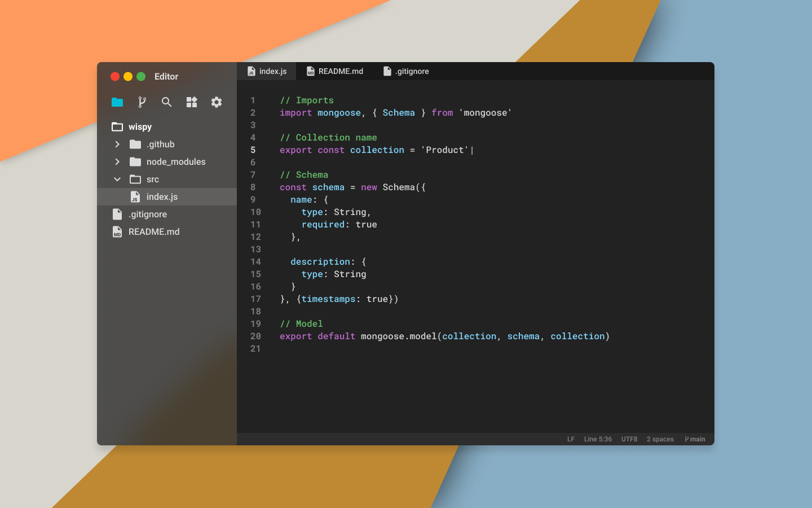
Task: Click the '// Model' comment
Action: [x=301, y=324]
